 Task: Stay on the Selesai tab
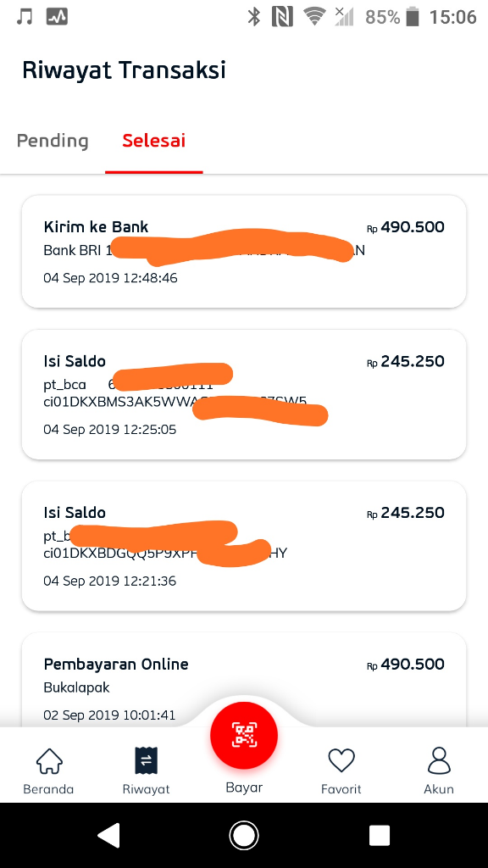(153, 141)
